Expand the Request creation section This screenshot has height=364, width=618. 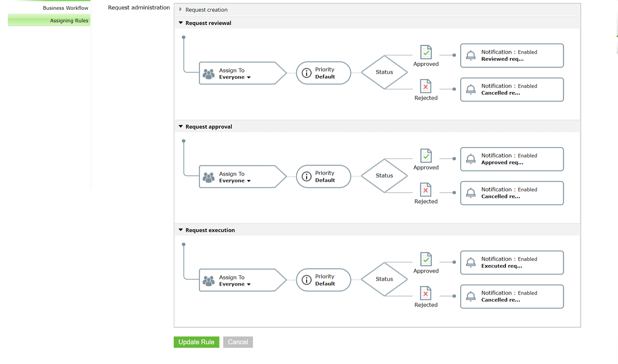tap(181, 9)
